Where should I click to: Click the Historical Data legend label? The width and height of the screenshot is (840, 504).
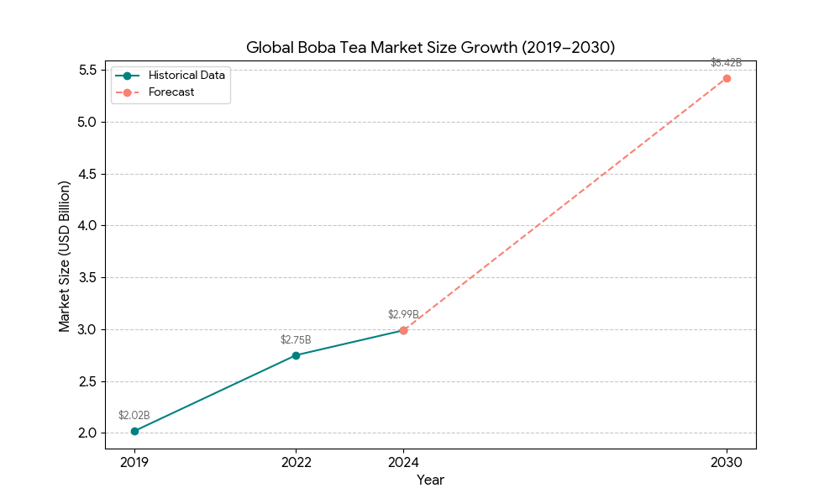(186, 75)
